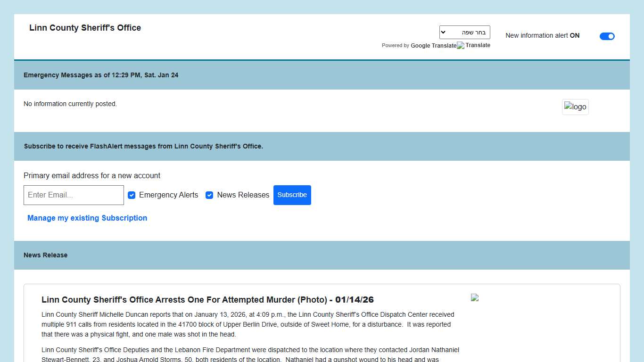Viewport: 644px width, 362px height.
Task: Click the Linn County Sheriff's Office page title
Action: pos(85,28)
